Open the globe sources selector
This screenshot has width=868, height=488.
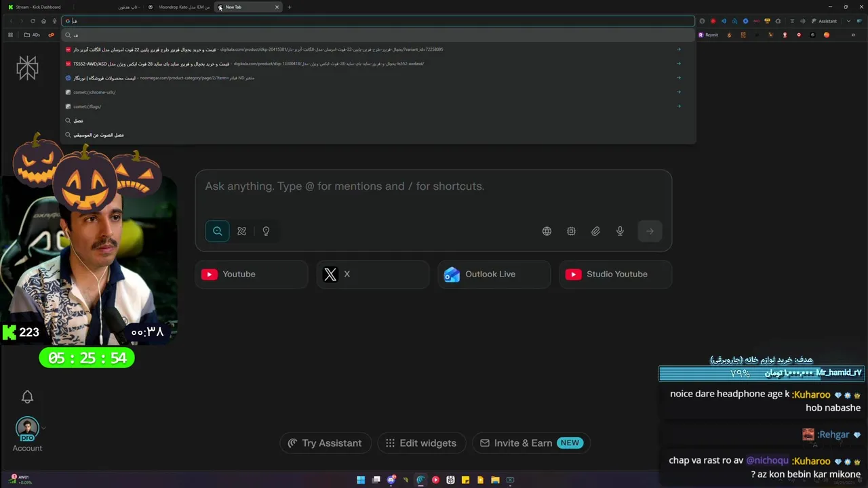point(547,231)
